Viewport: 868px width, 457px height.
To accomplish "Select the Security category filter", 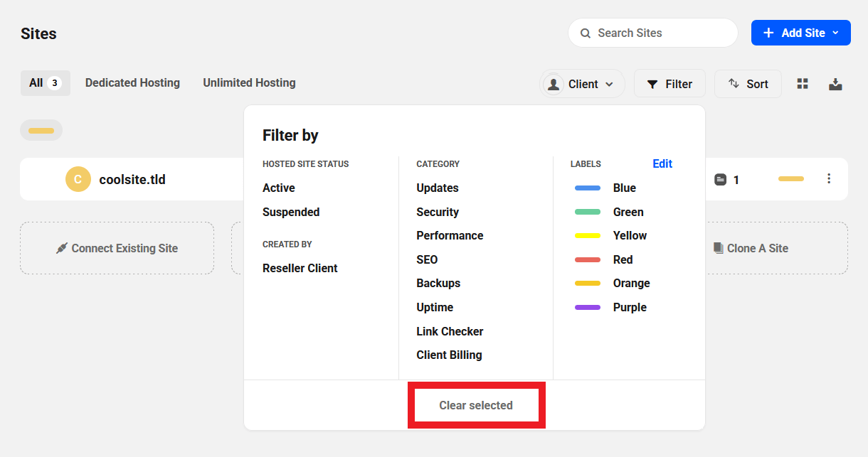I will click(x=438, y=212).
